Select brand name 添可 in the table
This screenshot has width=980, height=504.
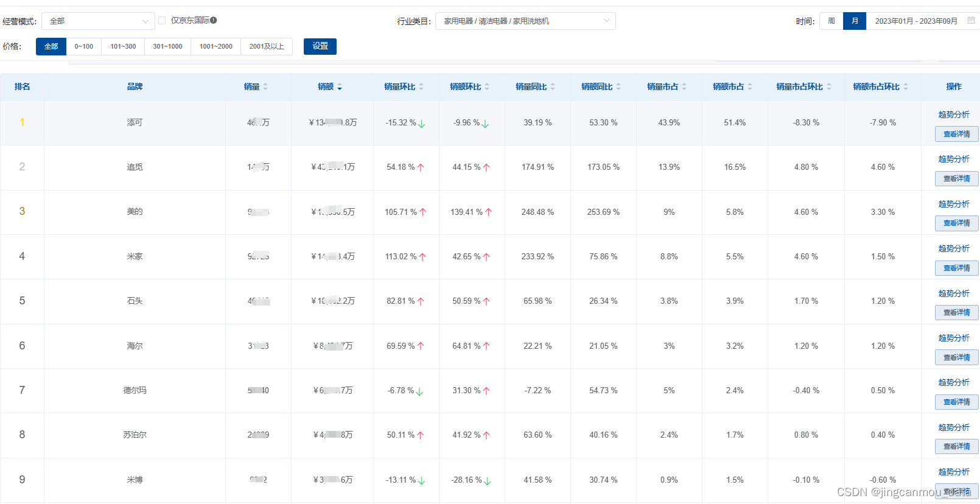135,122
